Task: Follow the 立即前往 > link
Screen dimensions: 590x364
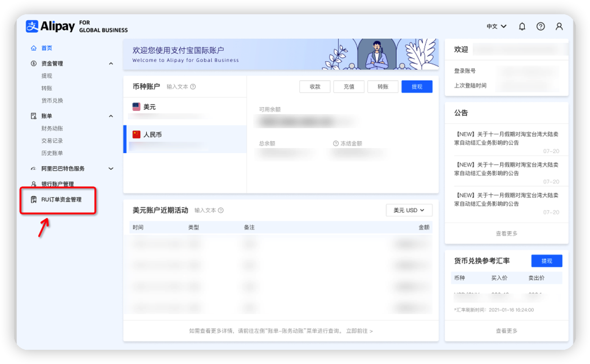Action: [x=359, y=331]
